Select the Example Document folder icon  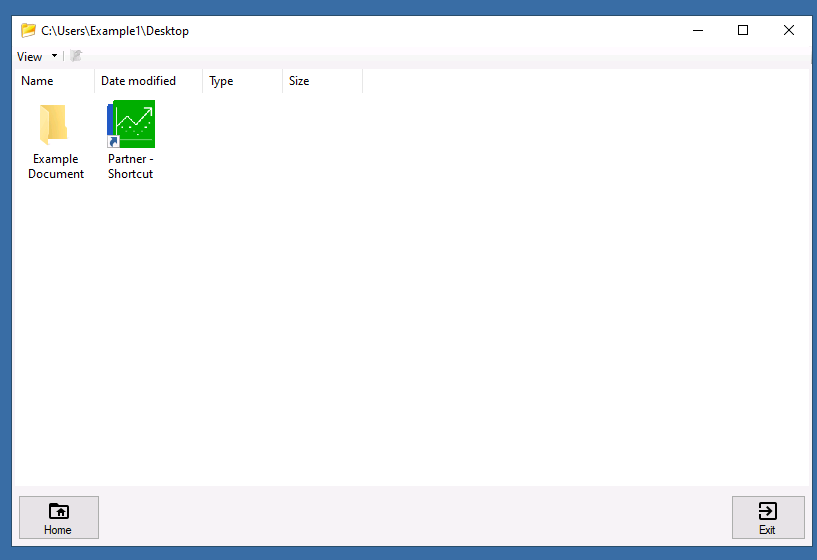tap(55, 124)
